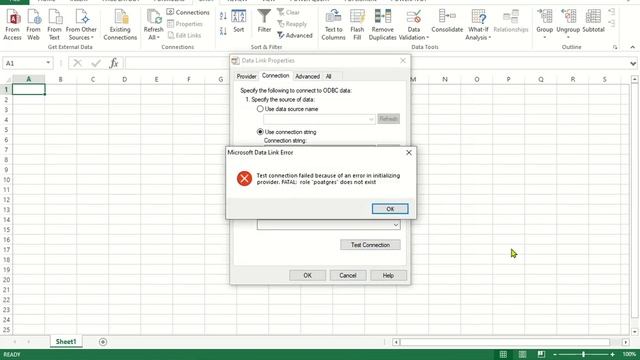Screen dimensions: 640x360
Task: Click vertical scrollbar down arrow
Action: 634,331
